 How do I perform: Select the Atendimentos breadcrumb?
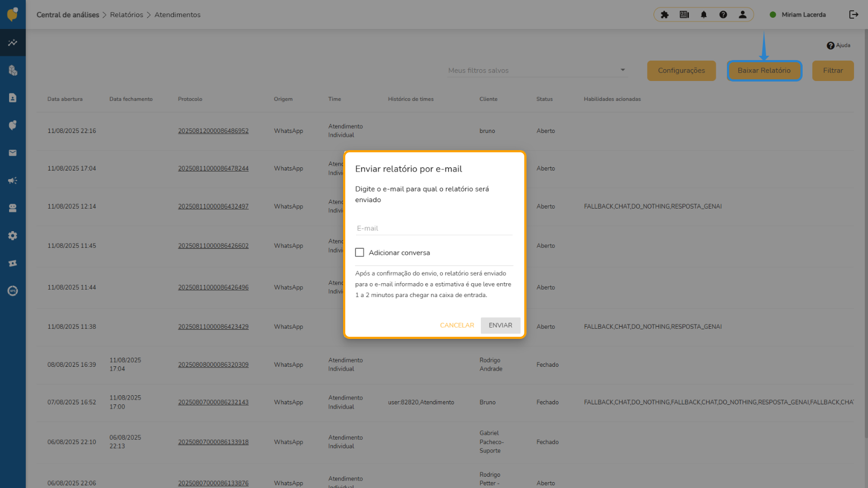coord(177,15)
